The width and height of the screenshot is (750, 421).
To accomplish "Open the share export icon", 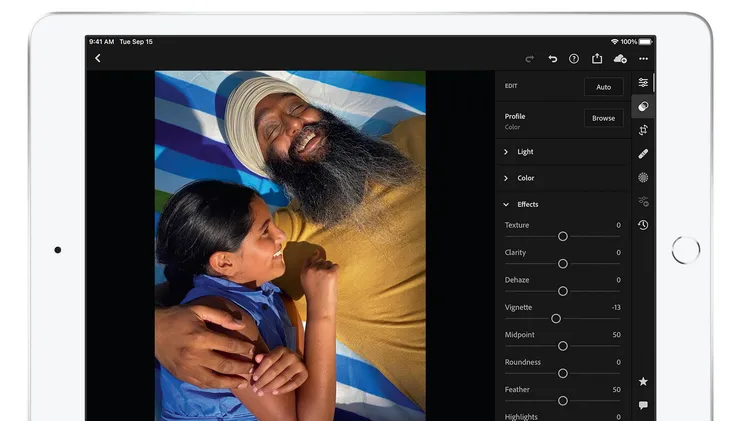I will [x=597, y=58].
